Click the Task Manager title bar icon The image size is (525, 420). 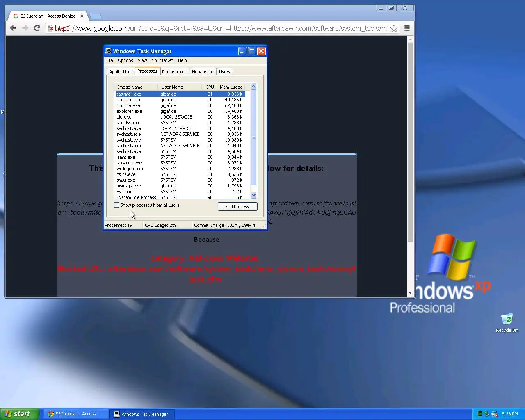pyautogui.click(x=108, y=51)
